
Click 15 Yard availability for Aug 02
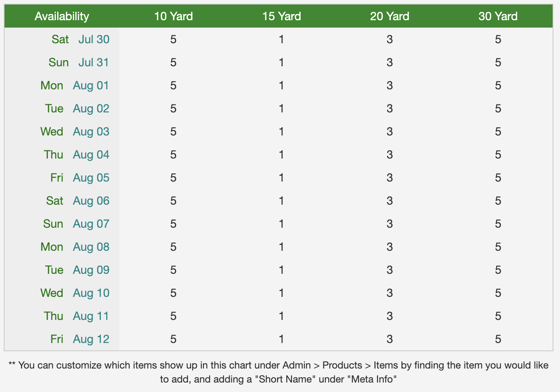(x=282, y=109)
